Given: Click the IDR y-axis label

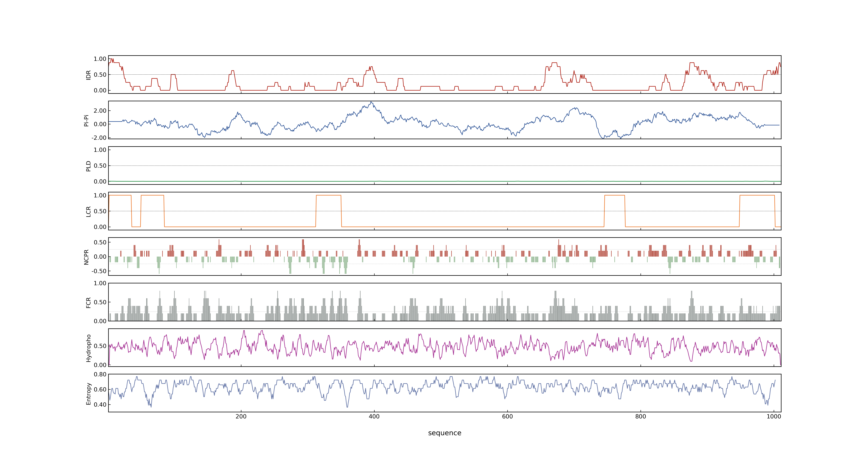Looking at the screenshot, I should click(88, 75).
